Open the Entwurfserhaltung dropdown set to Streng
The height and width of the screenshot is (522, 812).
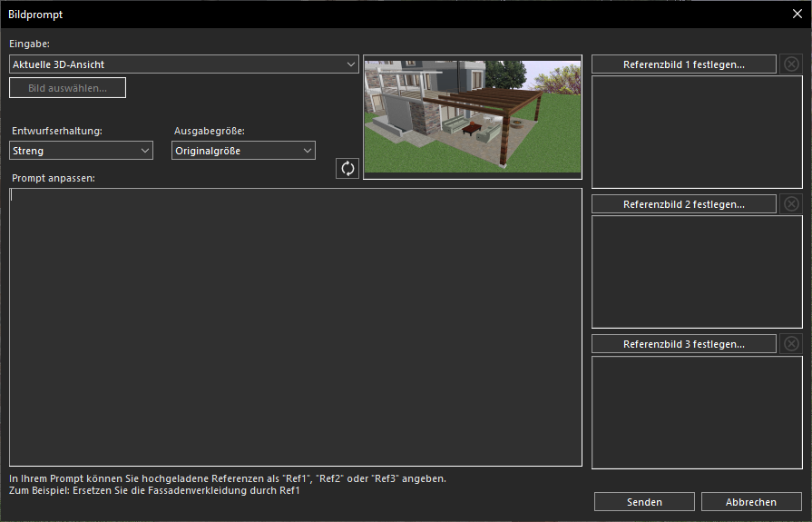tap(82, 151)
